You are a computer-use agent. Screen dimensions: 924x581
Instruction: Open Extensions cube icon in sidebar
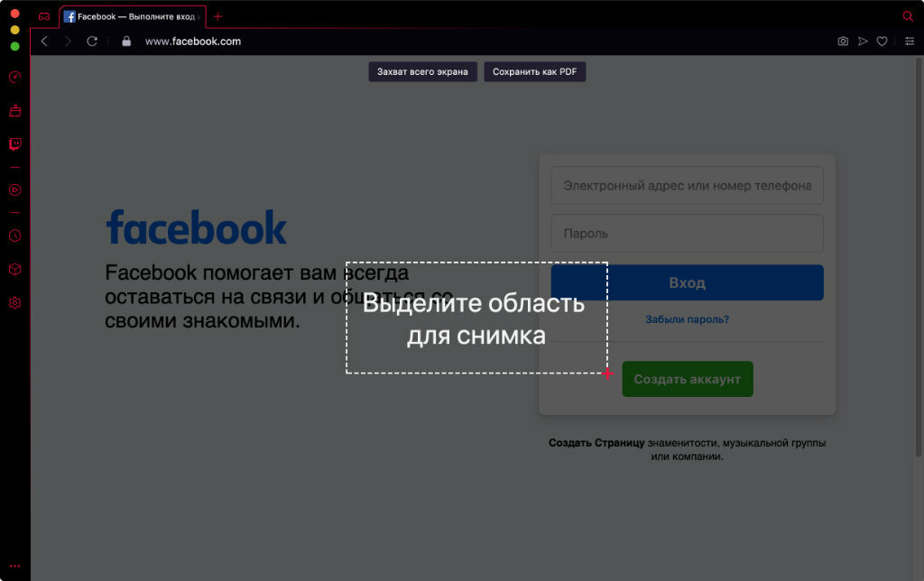coord(15,269)
